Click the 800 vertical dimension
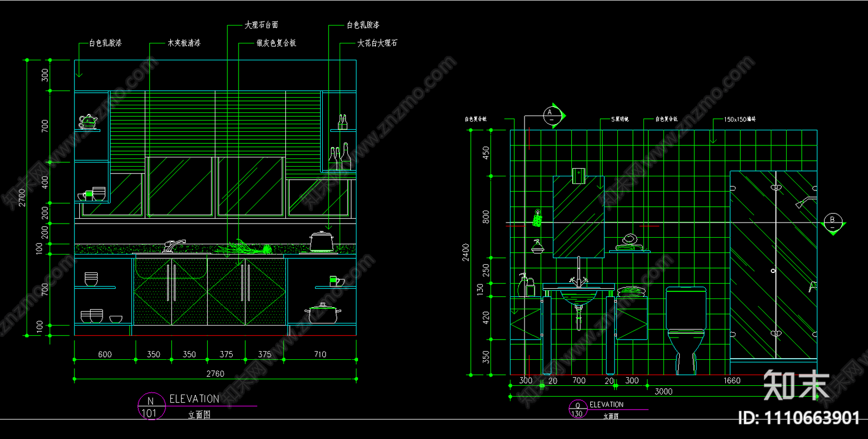Viewport: 868px width, 439px height. [486, 217]
